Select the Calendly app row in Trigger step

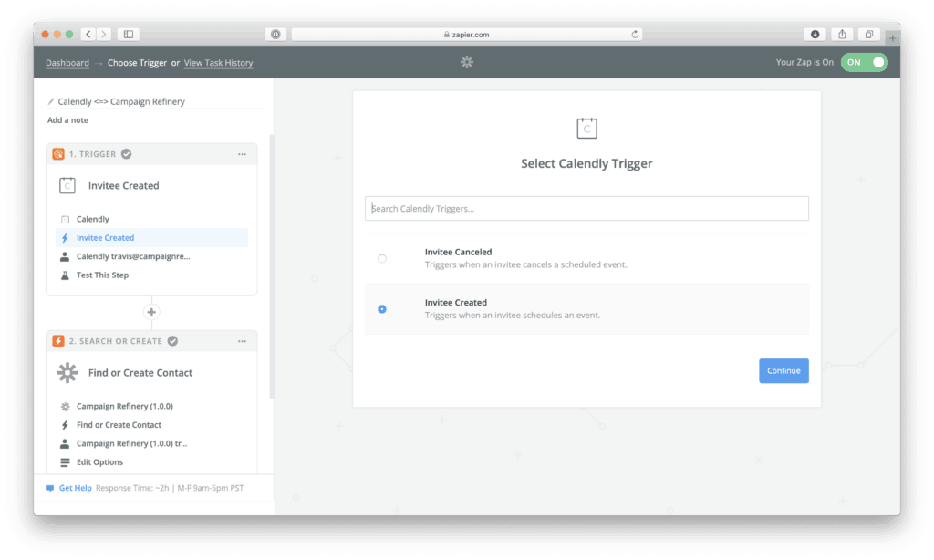(x=152, y=219)
